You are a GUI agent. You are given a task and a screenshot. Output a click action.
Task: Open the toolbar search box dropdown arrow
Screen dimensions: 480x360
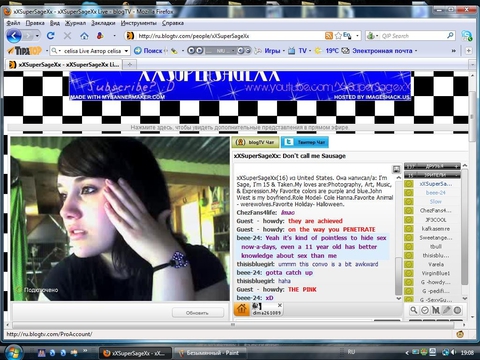coord(126,51)
